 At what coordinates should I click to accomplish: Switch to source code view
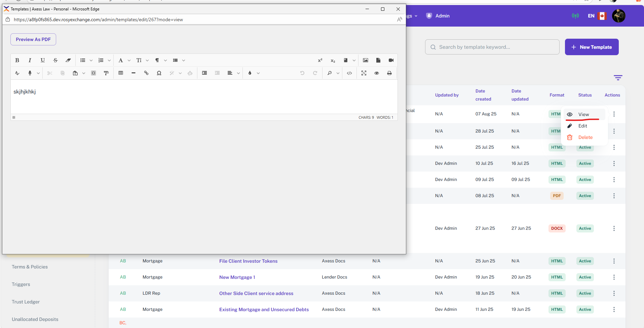(349, 73)
